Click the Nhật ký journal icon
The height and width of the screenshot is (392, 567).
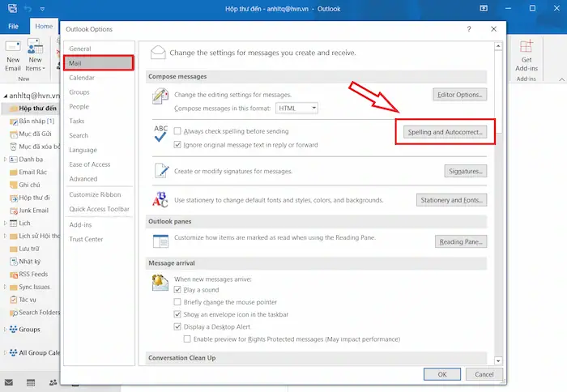tap(14, 262)
